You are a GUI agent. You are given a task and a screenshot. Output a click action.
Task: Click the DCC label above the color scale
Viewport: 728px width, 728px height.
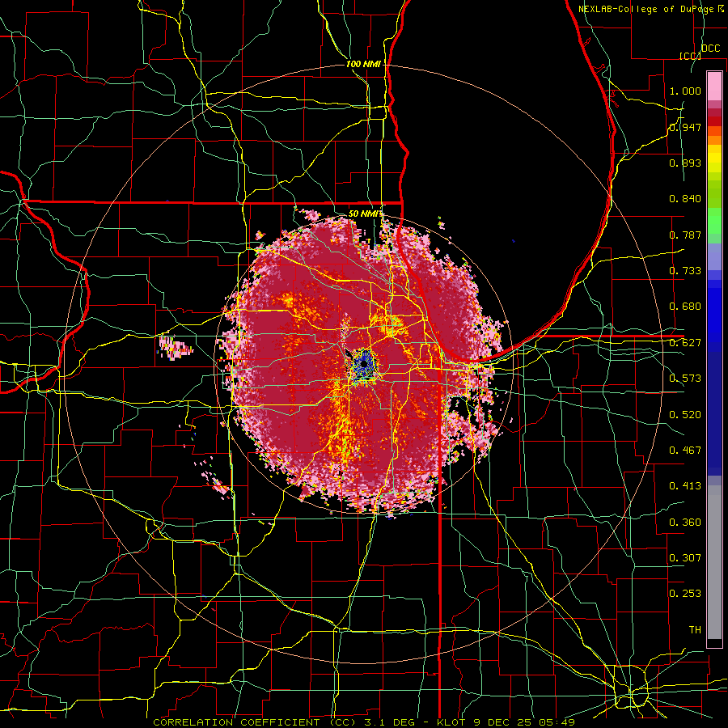(710, 49)
